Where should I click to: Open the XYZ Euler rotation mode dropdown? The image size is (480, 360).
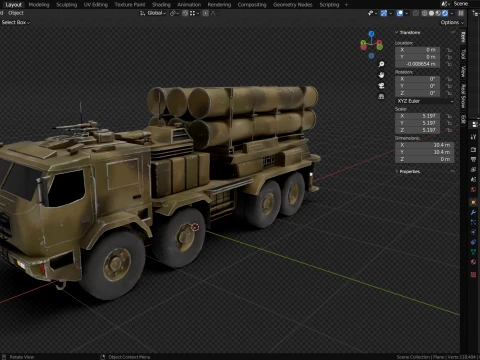coord(425,101)
